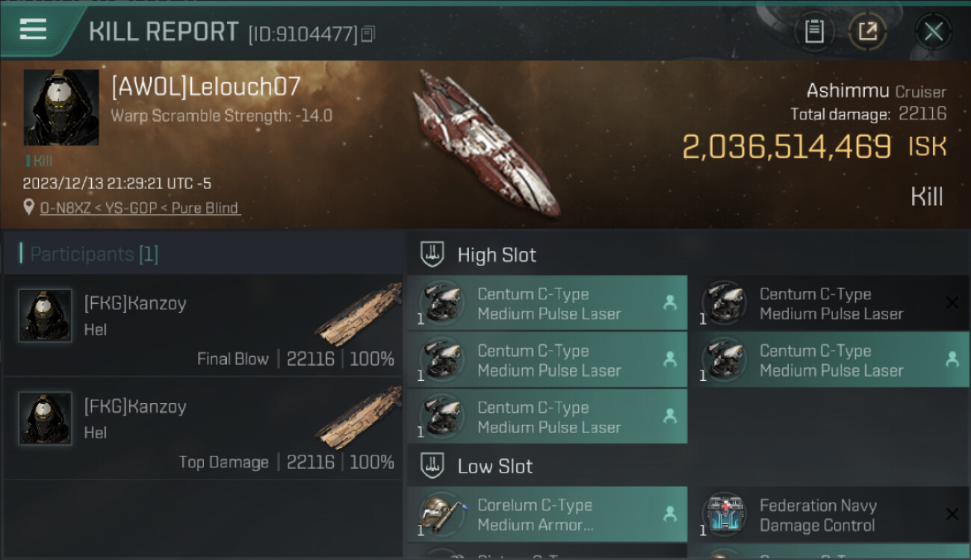971x560 pixels.
Task: Click the Ashimmu cruiser ship image
Action: tap(487, 142)
